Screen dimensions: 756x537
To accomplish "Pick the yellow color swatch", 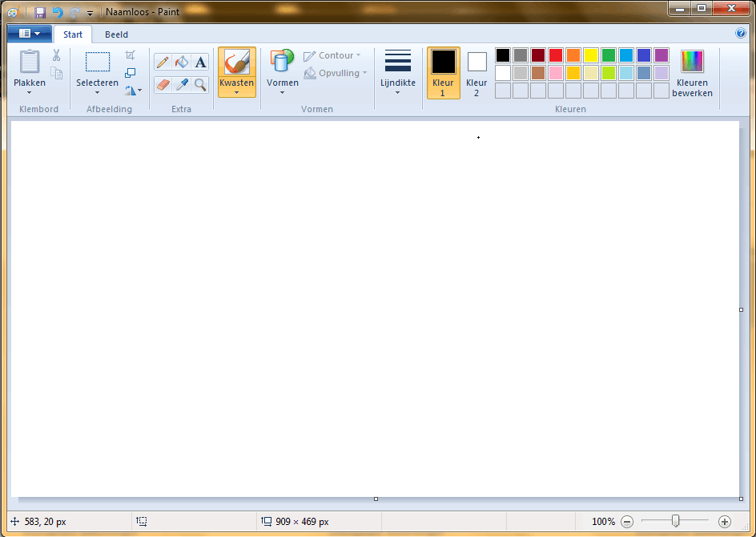I will 591,55.
